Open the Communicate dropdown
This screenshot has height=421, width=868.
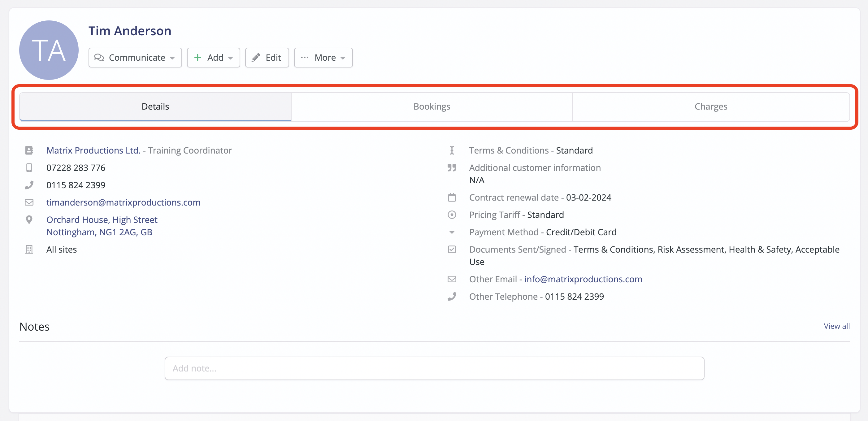[x=135, y=57]
